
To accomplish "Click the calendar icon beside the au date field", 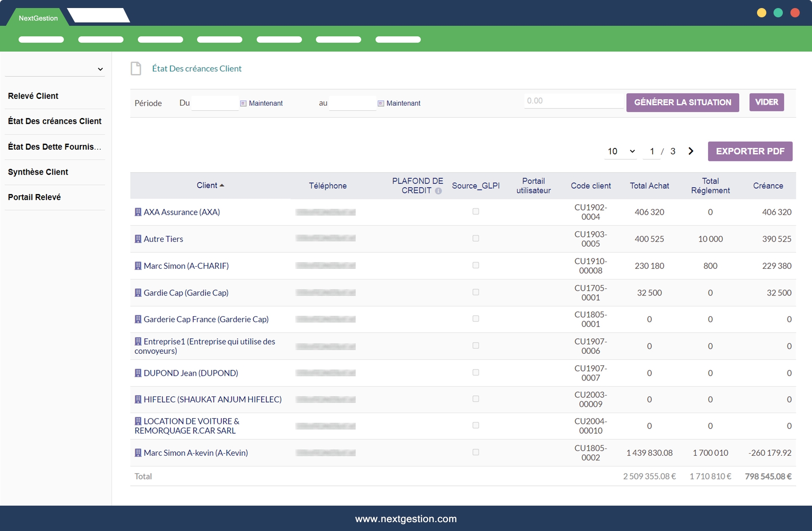I will pos(381,103).
